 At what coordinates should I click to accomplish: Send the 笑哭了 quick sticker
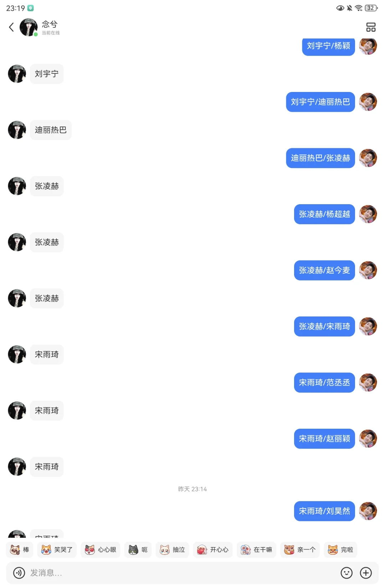(x=57, y=550)
